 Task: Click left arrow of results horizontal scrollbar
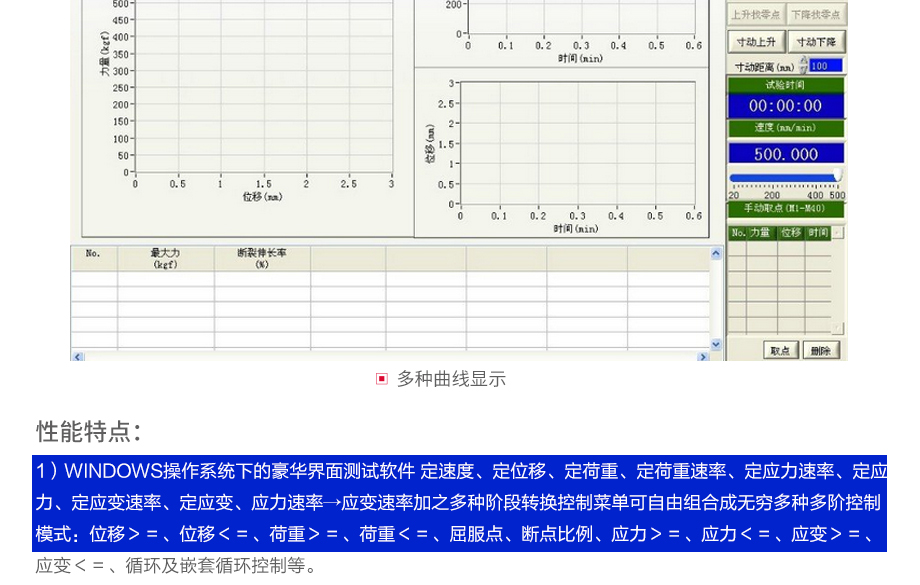(x=78, y=356)
